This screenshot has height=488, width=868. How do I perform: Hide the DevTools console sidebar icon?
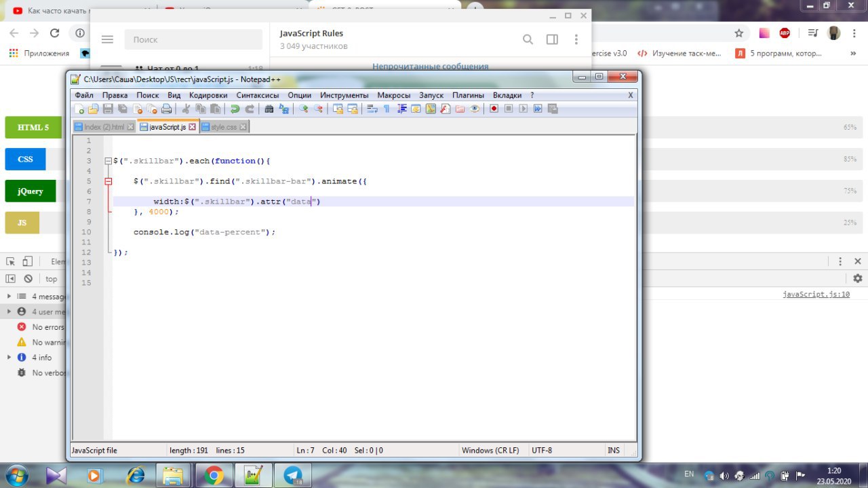[x=11, y=279]
